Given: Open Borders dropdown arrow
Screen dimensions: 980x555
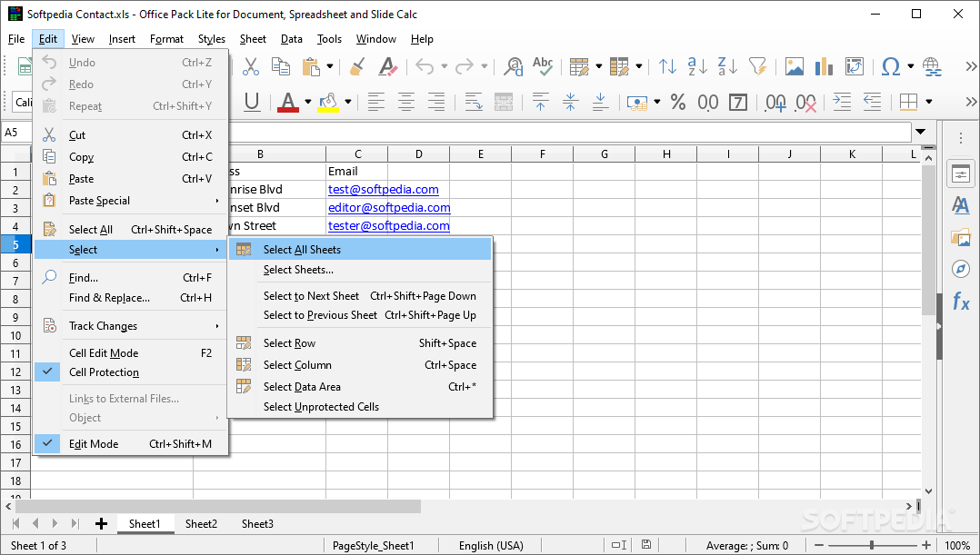Looking at the screenshot, I should point(929,102).
